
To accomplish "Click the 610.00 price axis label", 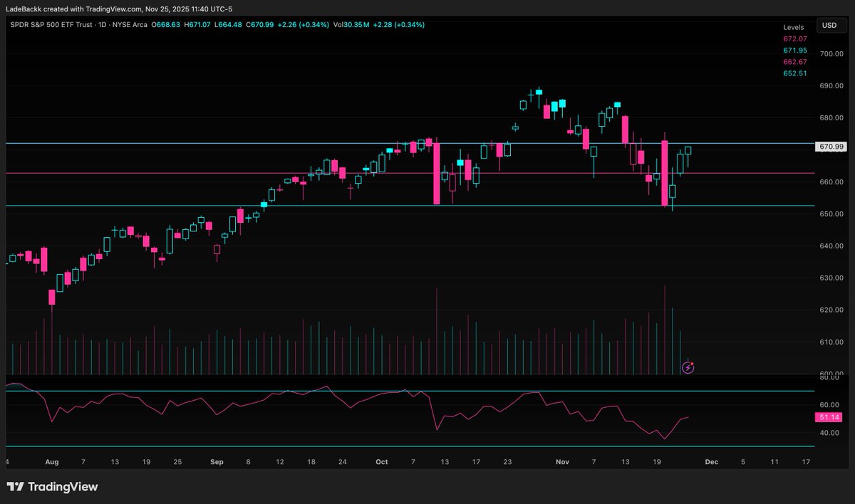I will point(831,342).
